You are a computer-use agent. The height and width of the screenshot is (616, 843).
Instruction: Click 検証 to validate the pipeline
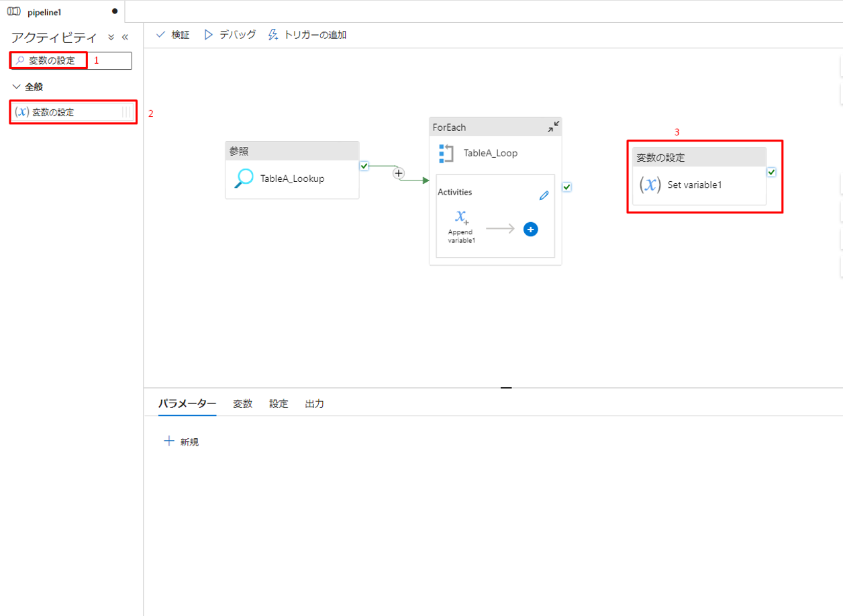click(172, 35)
